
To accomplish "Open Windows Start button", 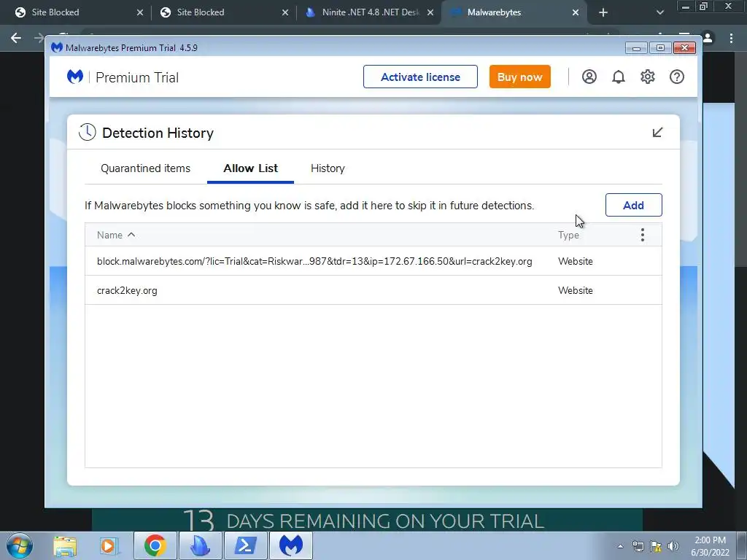I will click(19, 545).
